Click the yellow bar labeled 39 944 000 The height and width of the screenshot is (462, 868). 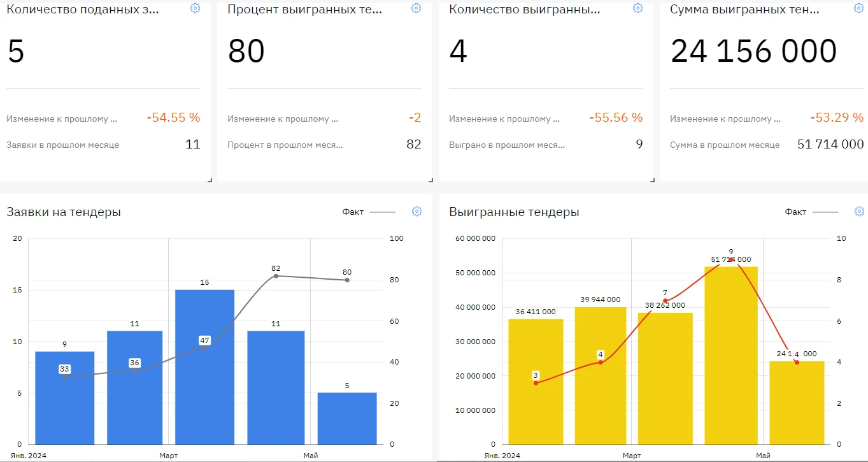(601, 375)
